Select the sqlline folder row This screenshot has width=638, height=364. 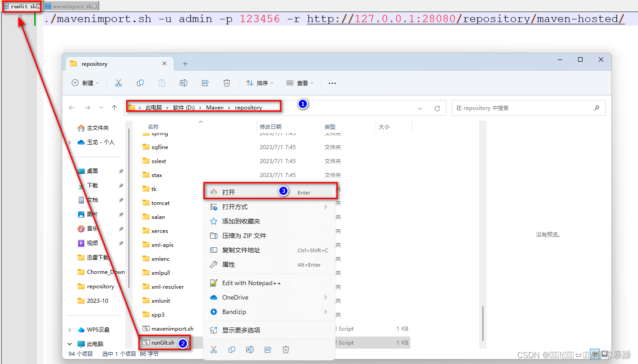click(275, 147)
